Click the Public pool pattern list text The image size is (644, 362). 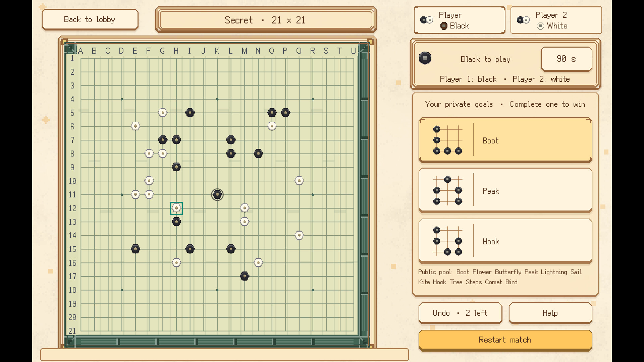[x=500, y=277]
